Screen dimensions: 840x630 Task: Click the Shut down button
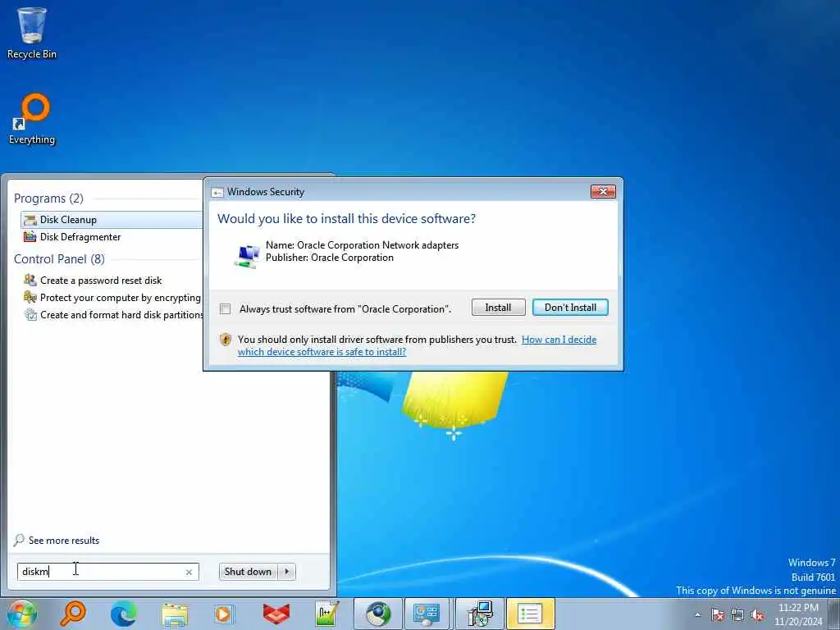click(x=248, y=572)
